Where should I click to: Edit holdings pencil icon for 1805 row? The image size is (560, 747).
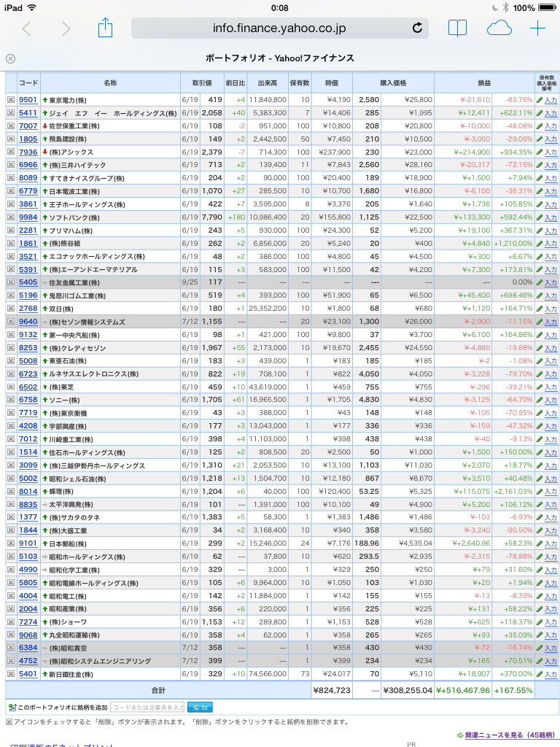pyautogui.click(x=540, y=139)
